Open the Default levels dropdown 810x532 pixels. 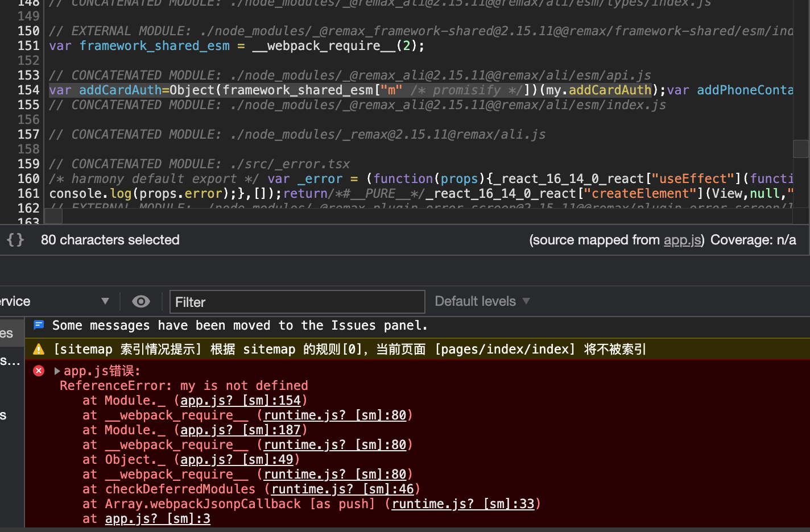click(x=482, y=301)
